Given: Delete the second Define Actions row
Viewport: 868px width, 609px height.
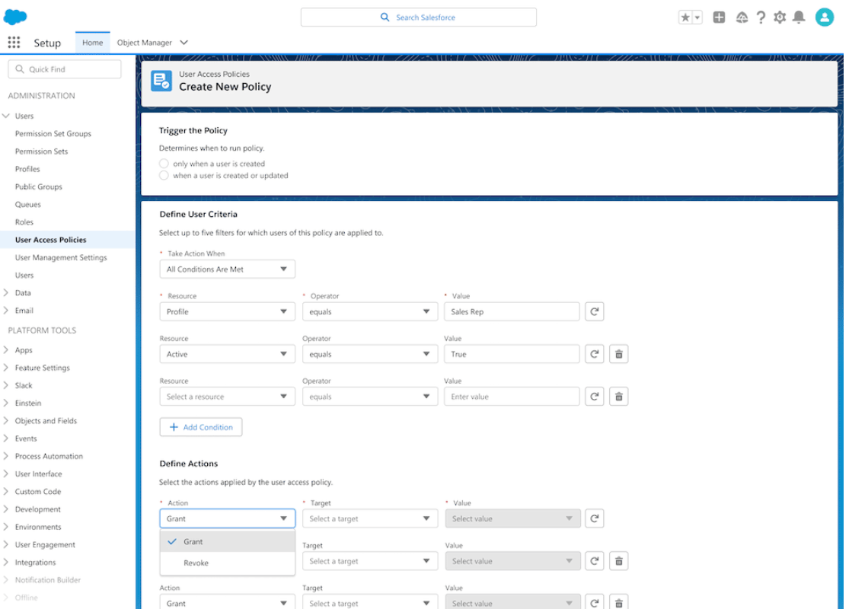Looking at the screenshot, I should tap(619, 561).
